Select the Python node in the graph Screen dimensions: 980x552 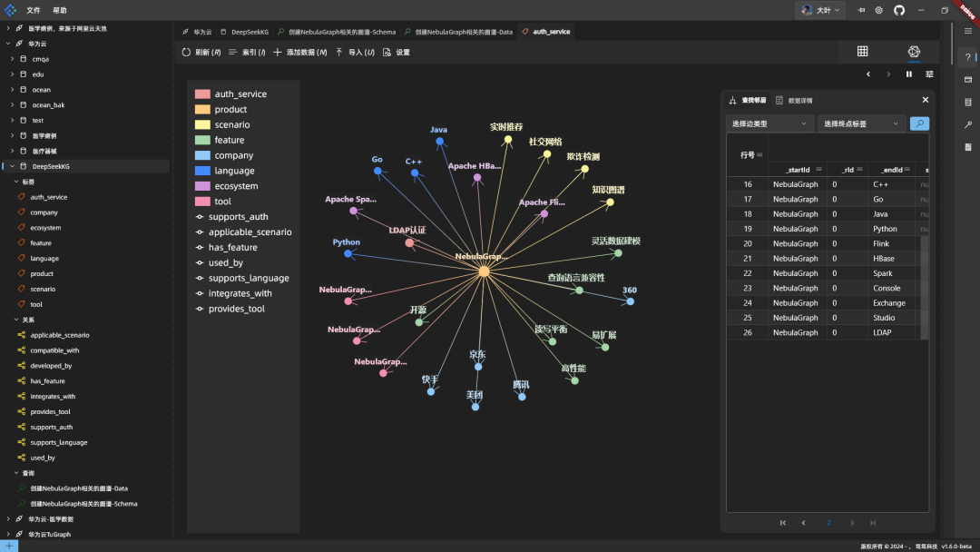pyautogui.click(x=348, y=253)
